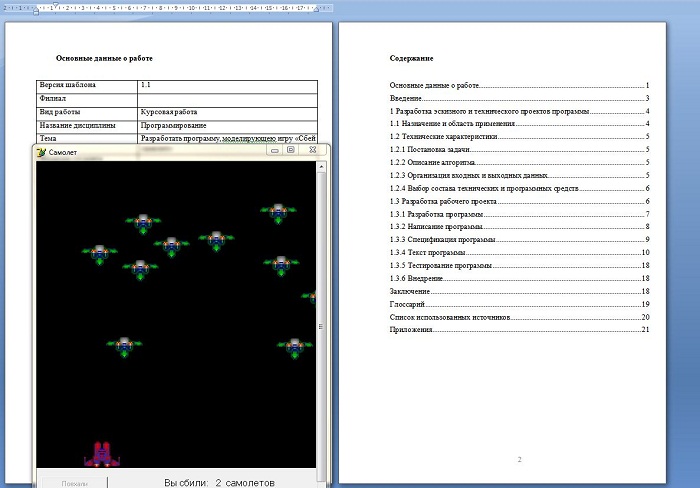
Task: Open contents entry '1.2.2 Описание алгоритма'
Action: tap(519, 163)
